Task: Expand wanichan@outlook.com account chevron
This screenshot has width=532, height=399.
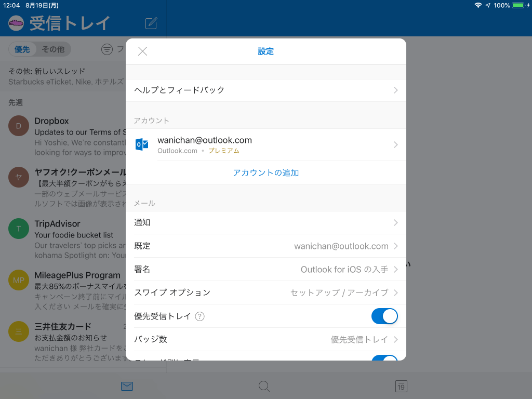Action: coord(395,145)
